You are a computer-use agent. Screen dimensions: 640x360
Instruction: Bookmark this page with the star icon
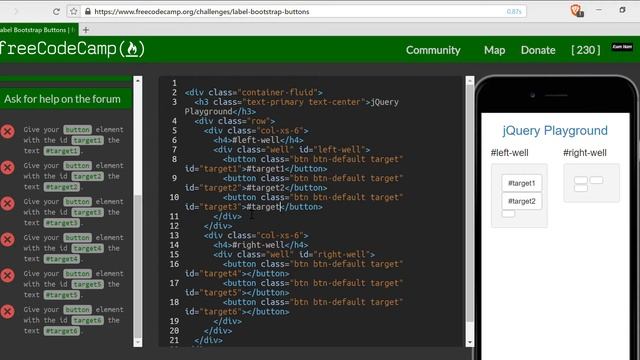(x=73, y=11)
